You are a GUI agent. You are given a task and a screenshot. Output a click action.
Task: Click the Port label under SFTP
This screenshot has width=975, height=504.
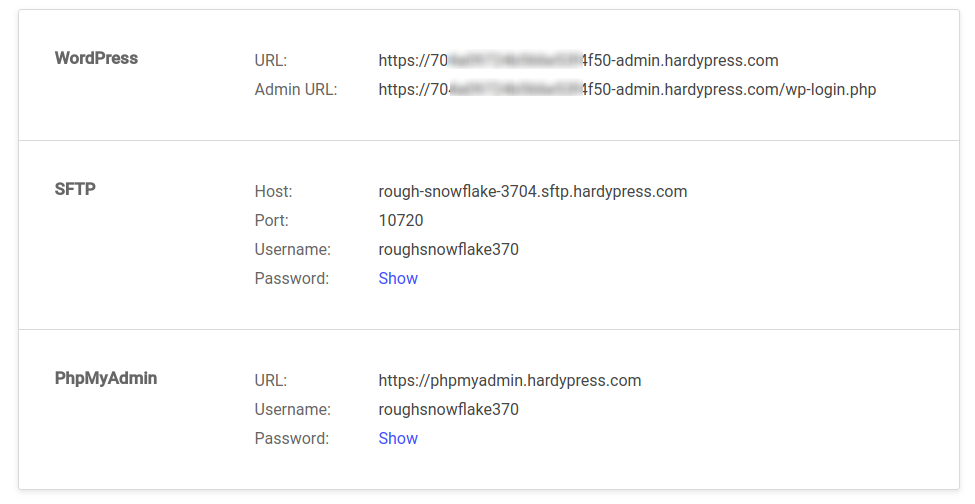271,220
